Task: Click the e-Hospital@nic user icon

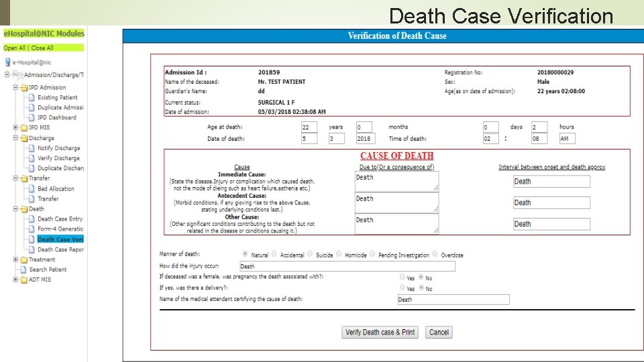Action: tap(7, 62)
